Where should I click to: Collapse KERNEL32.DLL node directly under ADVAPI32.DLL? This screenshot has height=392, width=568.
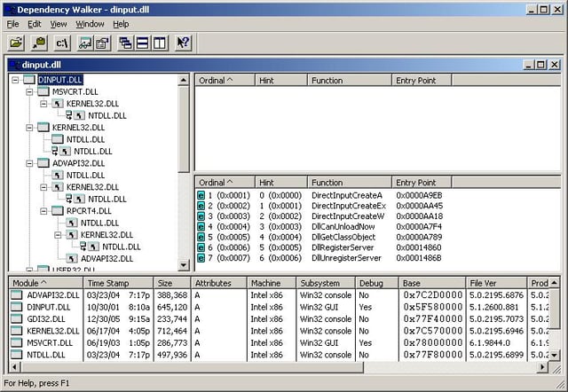point(43,187)
